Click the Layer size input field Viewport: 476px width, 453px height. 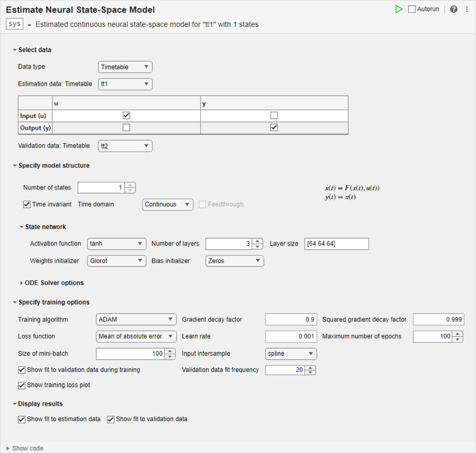tap(336, 244)
